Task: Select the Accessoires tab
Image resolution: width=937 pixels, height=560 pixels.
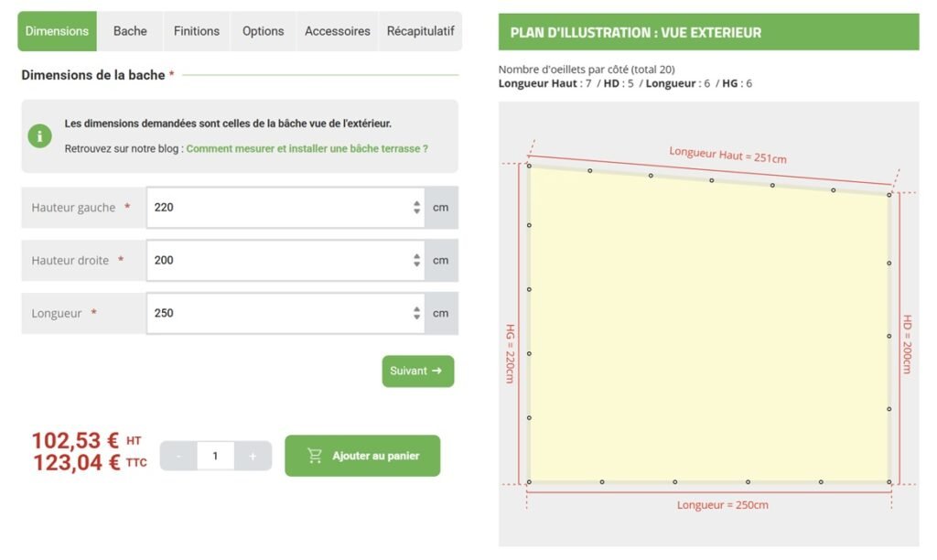Action: coord(338,31)
